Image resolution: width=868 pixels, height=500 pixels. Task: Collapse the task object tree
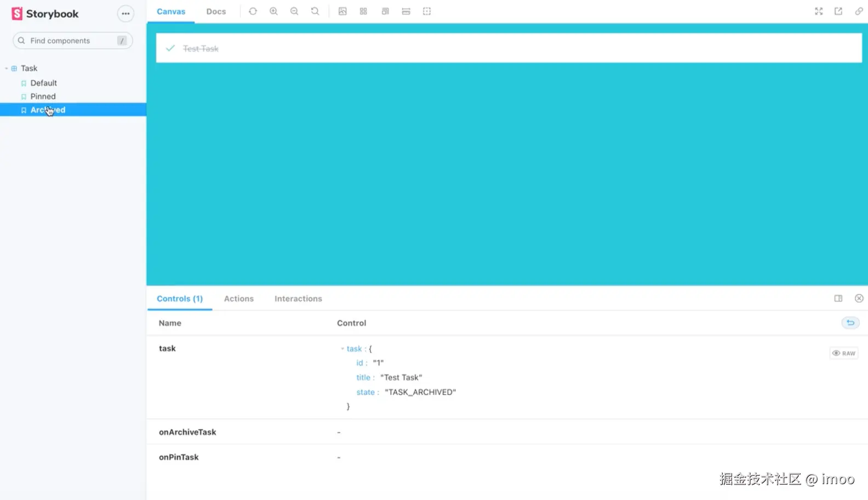342,349
